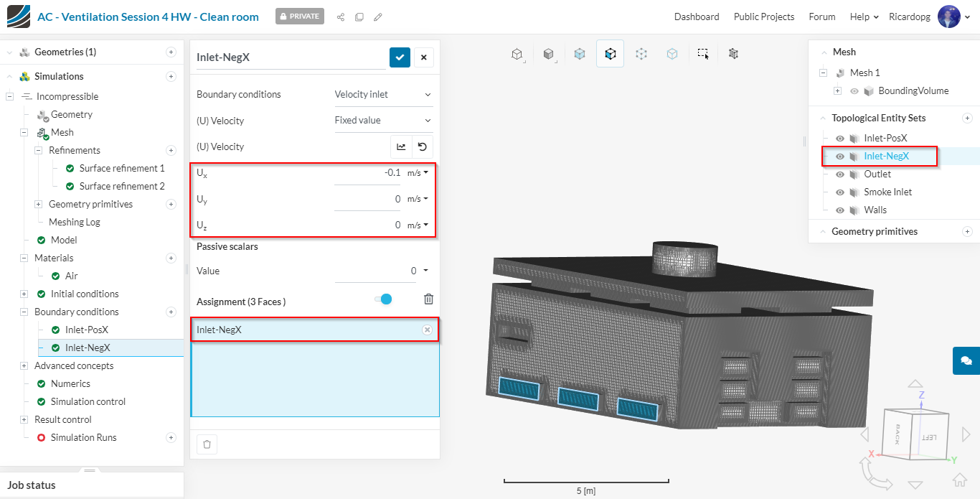Click the edit project pencil icon
Screen dimensions: 980x499
378,17
